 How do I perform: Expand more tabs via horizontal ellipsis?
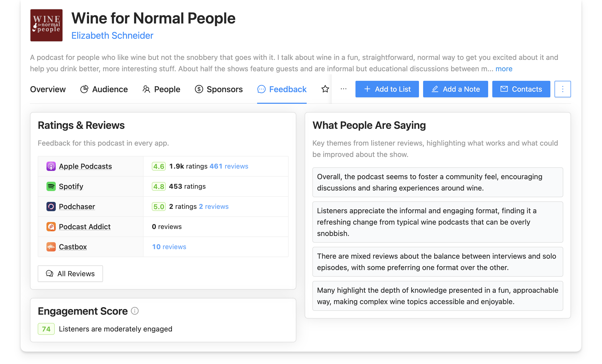tap(343, 89)
